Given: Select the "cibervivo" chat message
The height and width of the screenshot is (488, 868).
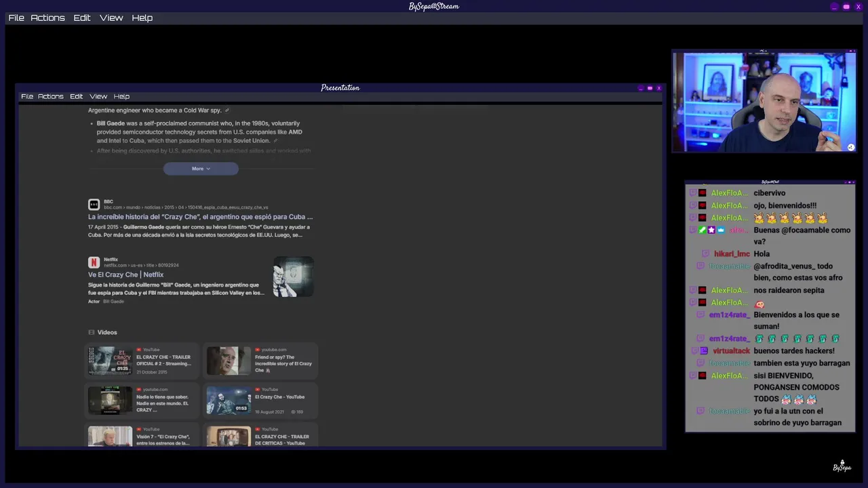Looking at the screenshot, I should point(769,193).
